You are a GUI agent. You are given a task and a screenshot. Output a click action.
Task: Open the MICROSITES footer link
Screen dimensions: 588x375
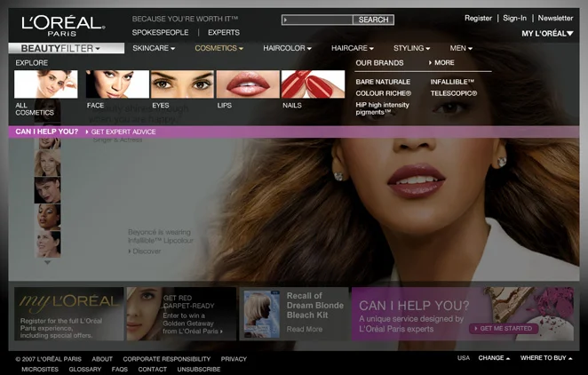pyautogui.click(x=40, y=370)
